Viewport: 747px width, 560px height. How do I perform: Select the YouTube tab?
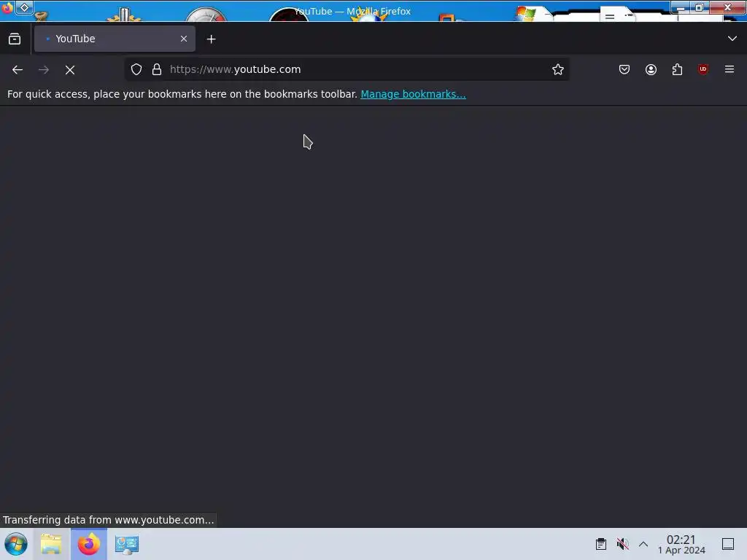[x=115, y=39]
